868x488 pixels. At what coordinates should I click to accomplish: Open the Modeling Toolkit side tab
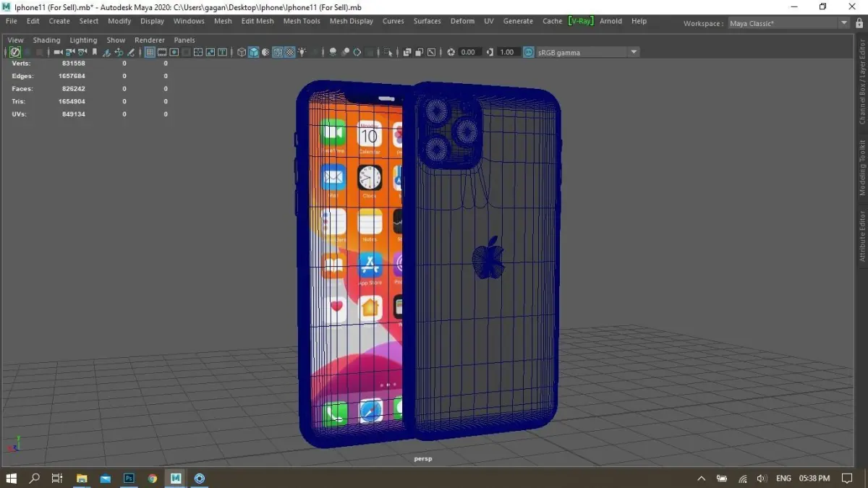[x=861, y=168]
